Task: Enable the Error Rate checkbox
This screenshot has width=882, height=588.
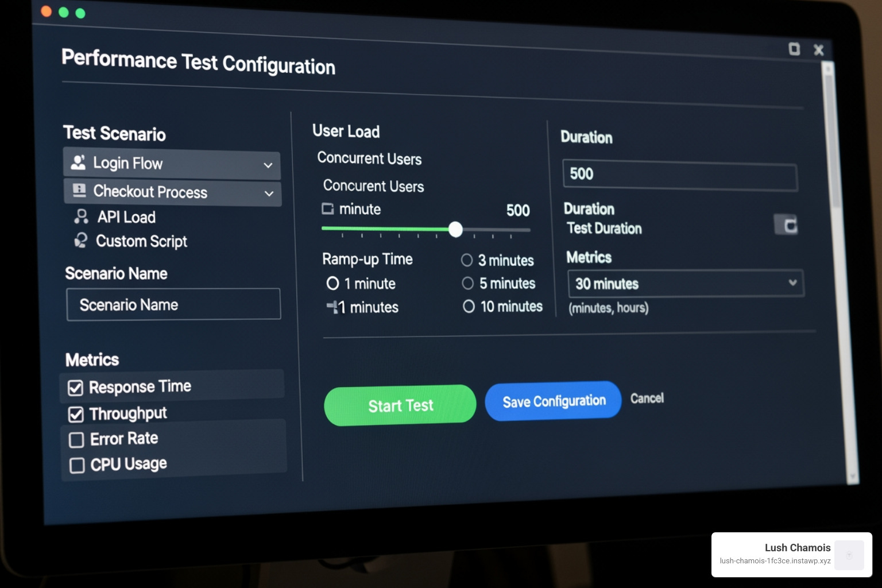Action: (76, 440)
